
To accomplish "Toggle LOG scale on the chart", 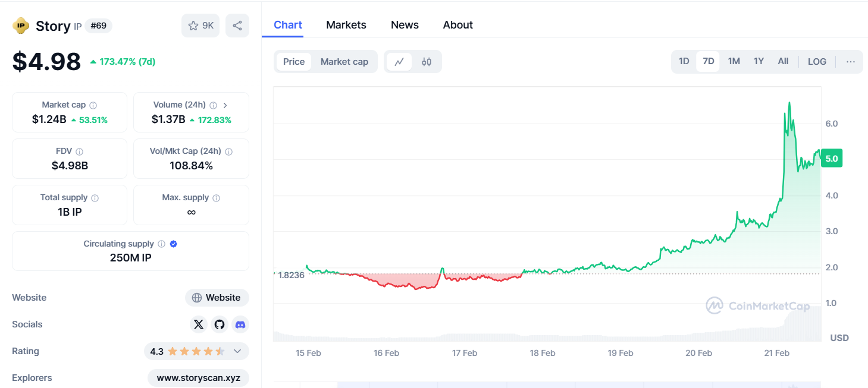I will [x=817, y=62].
